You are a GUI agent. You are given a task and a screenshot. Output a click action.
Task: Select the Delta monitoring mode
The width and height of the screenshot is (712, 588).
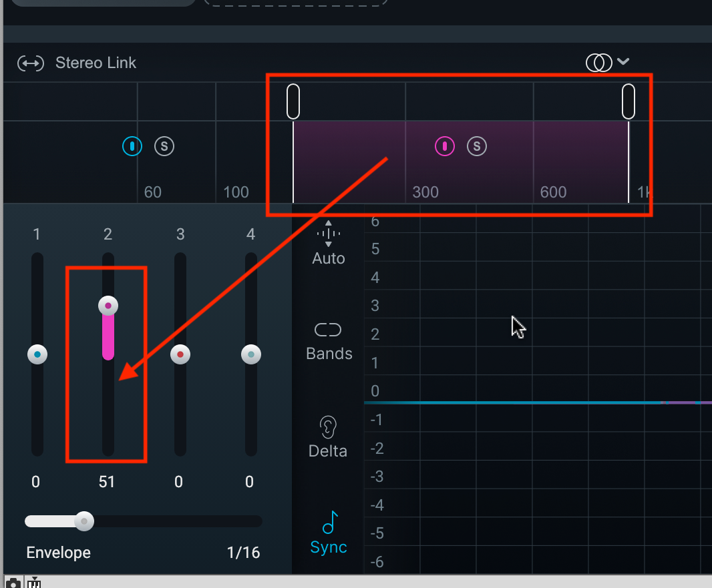click(x=327, y=450)
